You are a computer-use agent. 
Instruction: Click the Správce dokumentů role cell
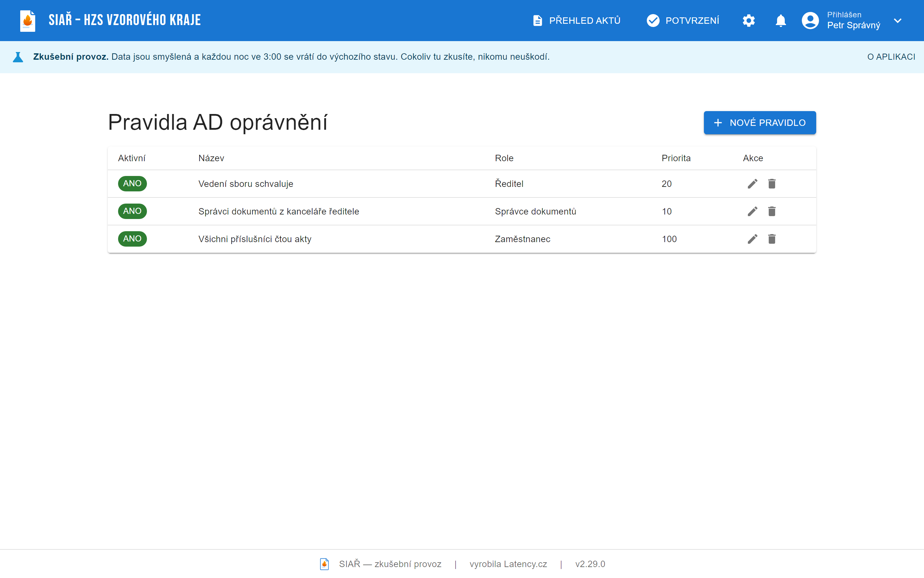(x=535, y=211)
